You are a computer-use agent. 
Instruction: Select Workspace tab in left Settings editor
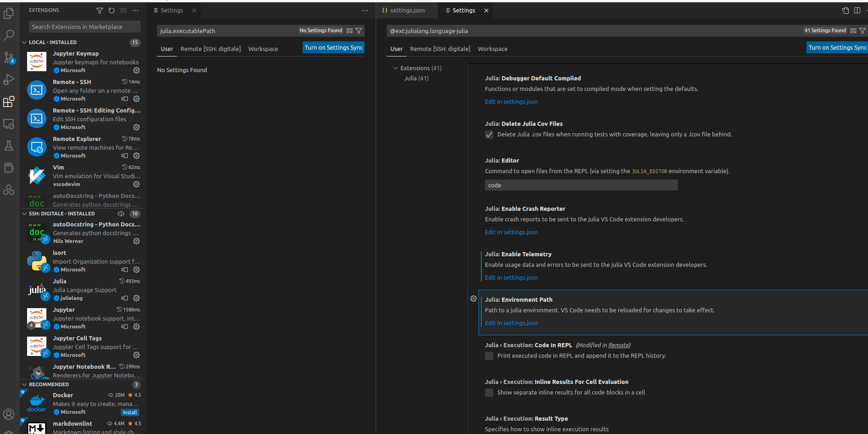point(263,49)
